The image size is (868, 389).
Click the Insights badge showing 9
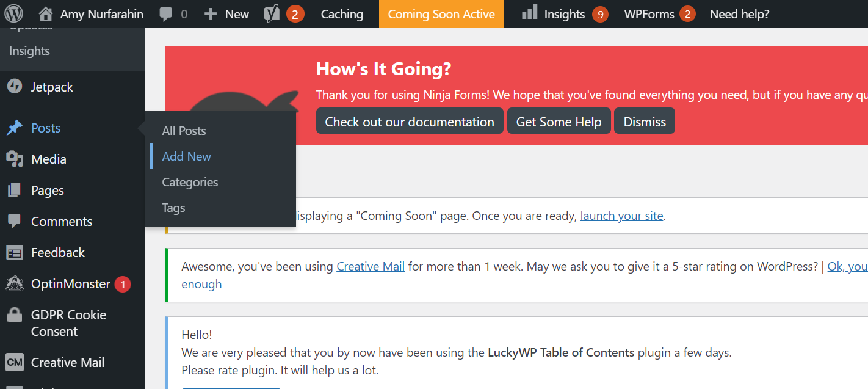[600, 14]
